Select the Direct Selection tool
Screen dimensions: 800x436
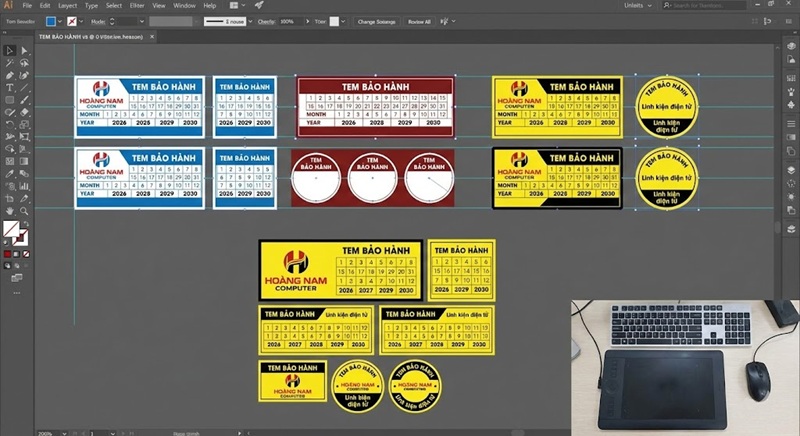point(25,50)
